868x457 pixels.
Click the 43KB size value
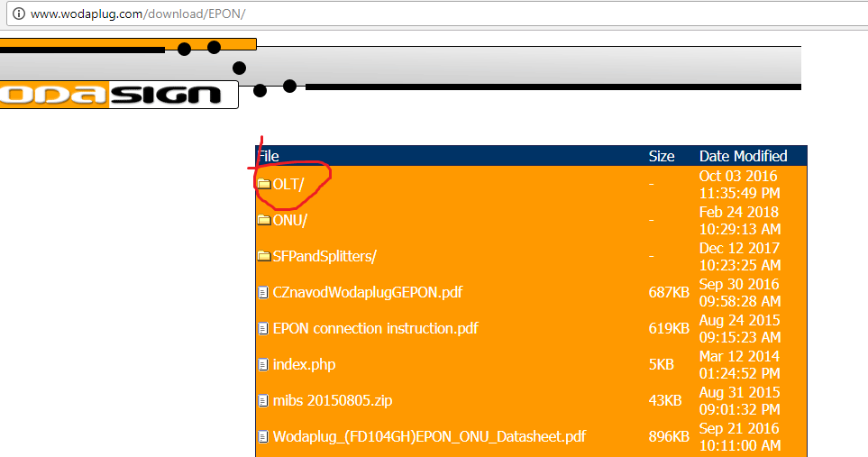(665, 400)
